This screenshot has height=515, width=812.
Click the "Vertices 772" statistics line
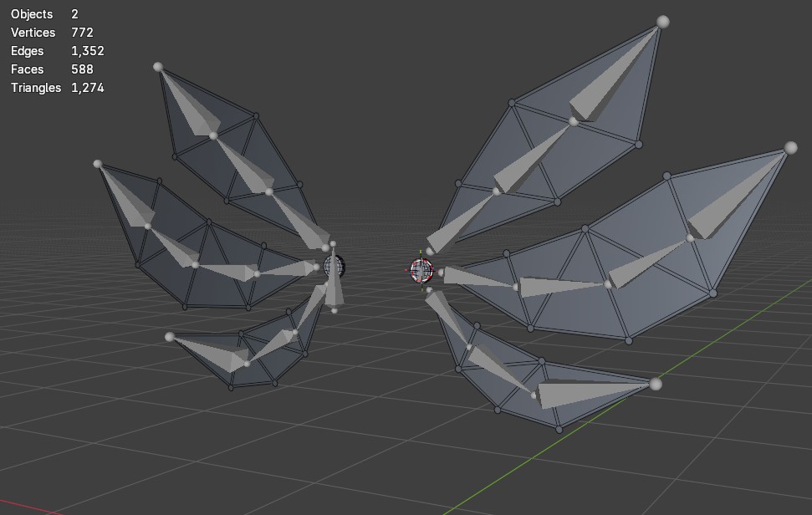(x=53, y=33)
